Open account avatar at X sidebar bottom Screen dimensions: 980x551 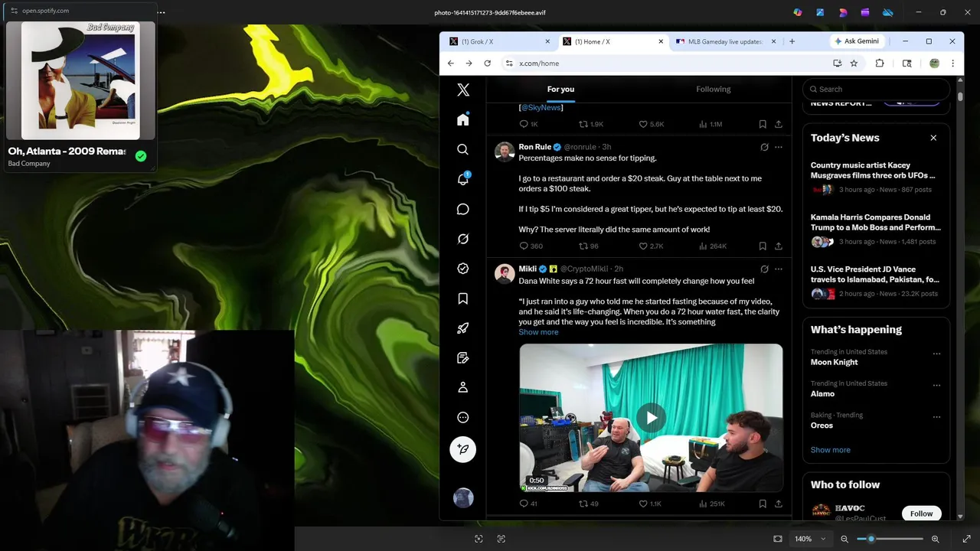462,498
